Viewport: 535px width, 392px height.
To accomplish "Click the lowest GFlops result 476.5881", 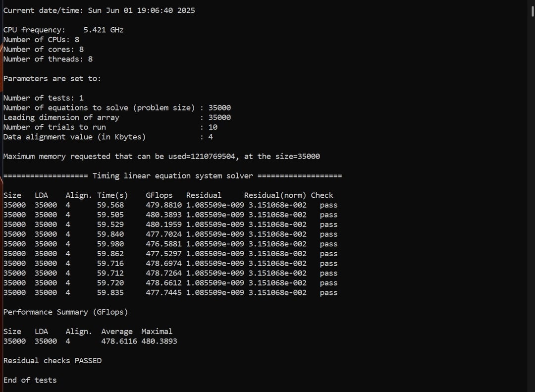I will 164,244.
